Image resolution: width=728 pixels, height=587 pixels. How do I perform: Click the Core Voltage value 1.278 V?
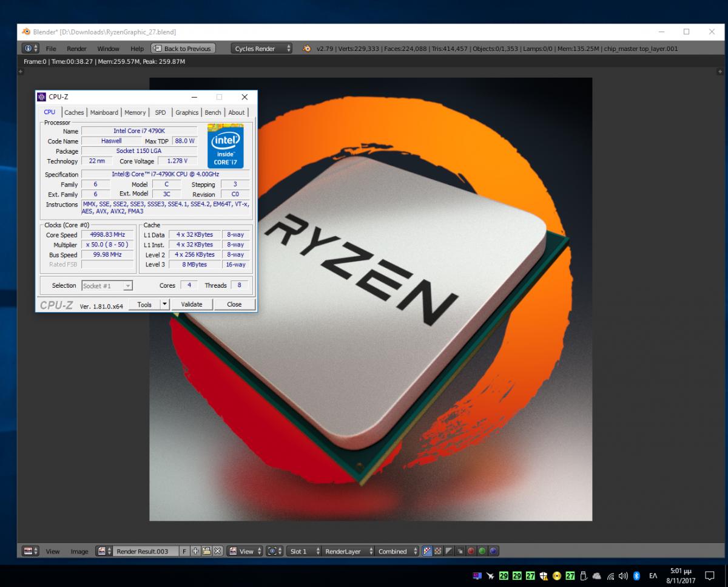point(177,161)
